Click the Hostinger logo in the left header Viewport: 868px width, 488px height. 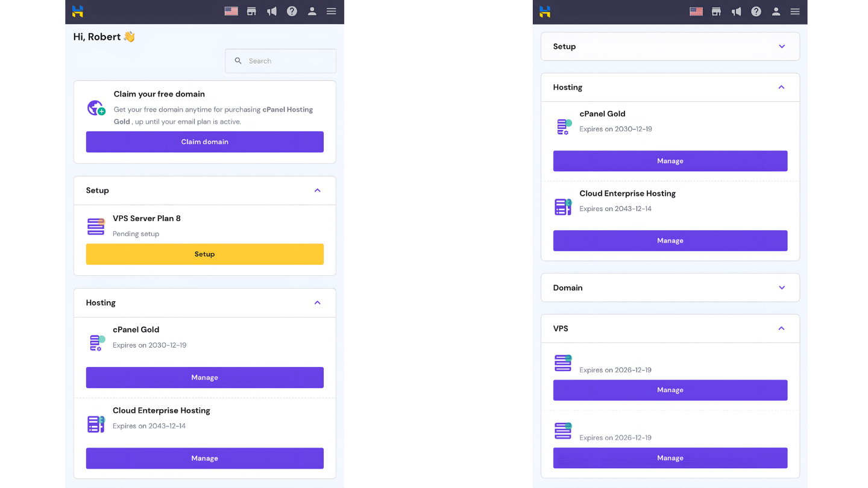point(78,11)
